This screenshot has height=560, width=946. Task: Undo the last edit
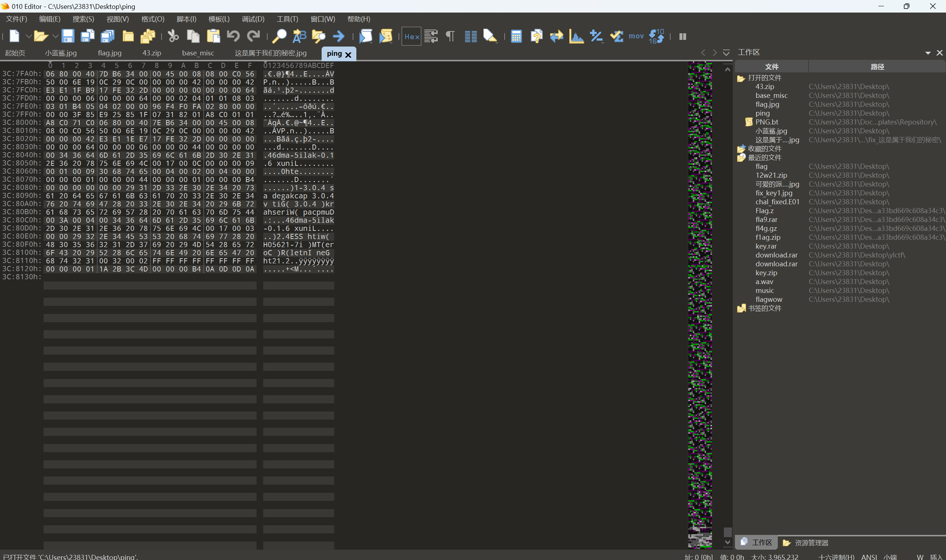click(233, 36)
